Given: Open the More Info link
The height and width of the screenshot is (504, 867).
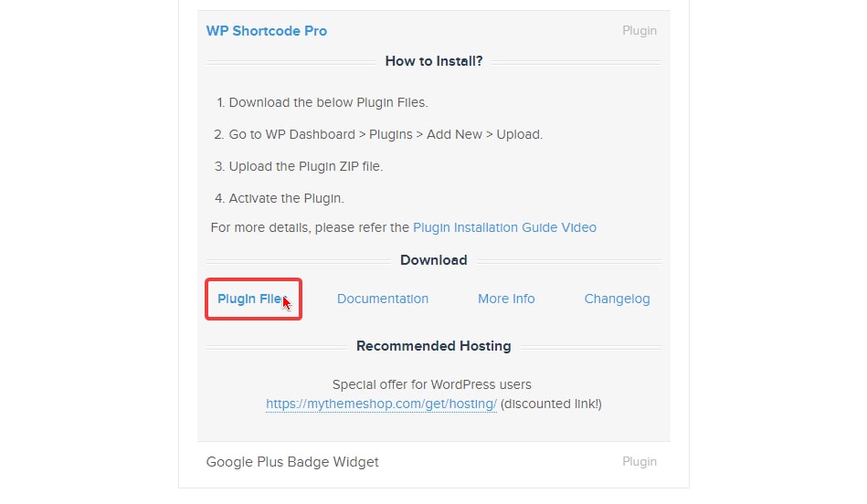Looking at the screenshot, I should 506,299.
